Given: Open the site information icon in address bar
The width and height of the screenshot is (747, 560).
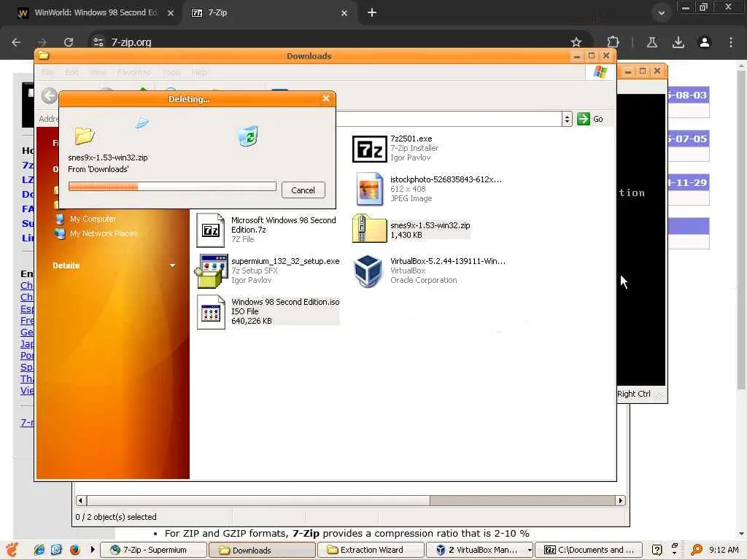Looking at the screenshot, I should point(98,42).
